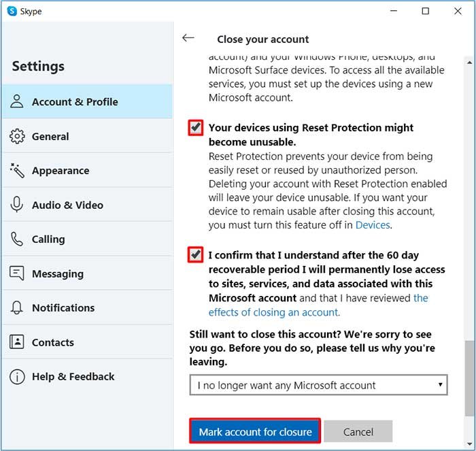The height and width of the screenshot is (451, 476).
Task: Select the Calling settings section
Action: [87, 239]
